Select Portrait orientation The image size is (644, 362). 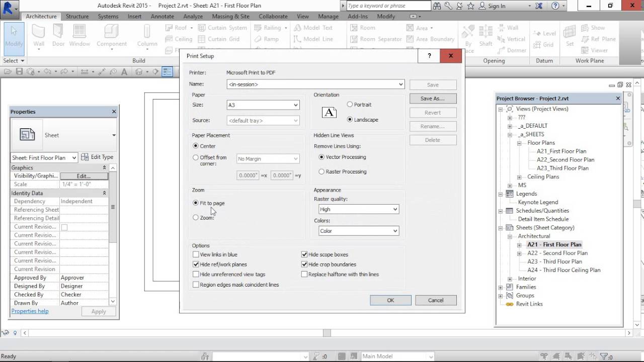click(x=350, y=104)
